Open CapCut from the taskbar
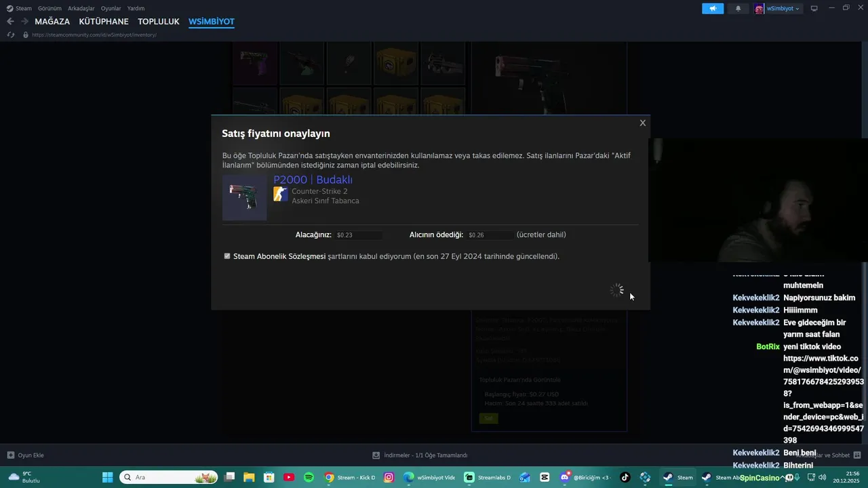This screenshot has width=868, height=488. (545, 477)
